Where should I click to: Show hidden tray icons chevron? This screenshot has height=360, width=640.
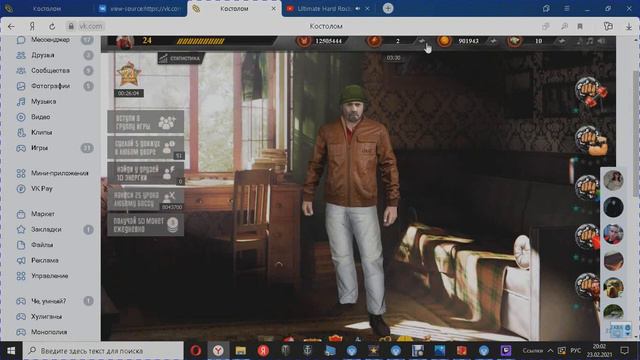(550, 351)
